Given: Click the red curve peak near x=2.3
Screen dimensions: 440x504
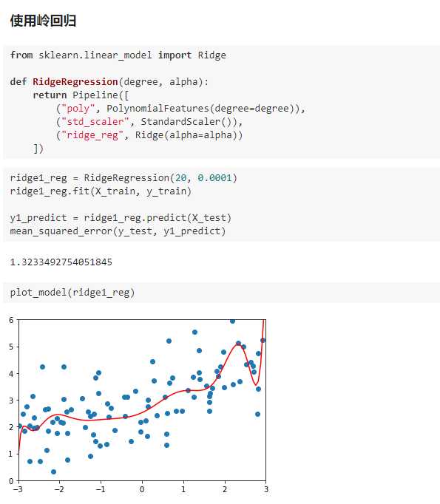Looking at the screenshot, I should (238, 344).
